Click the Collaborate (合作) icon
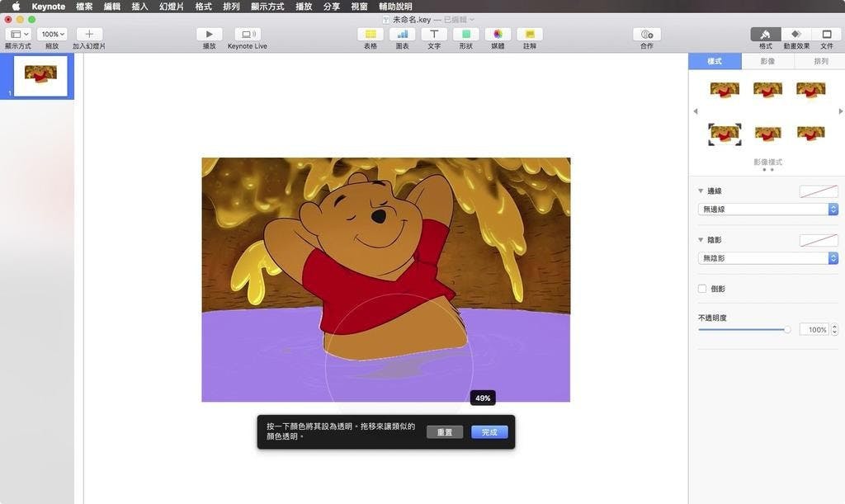Image resolution: width=845 pixels, height=504 pixels. (647, 34)
